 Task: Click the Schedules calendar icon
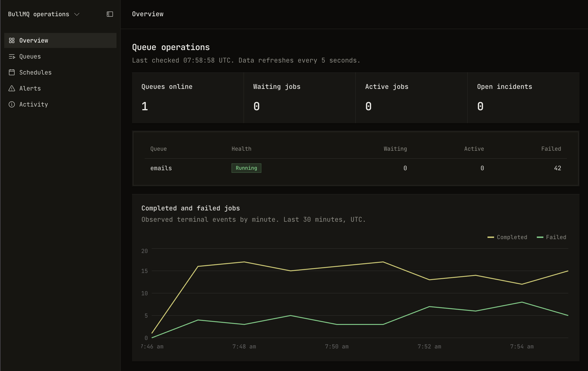[x=12, y=72]
